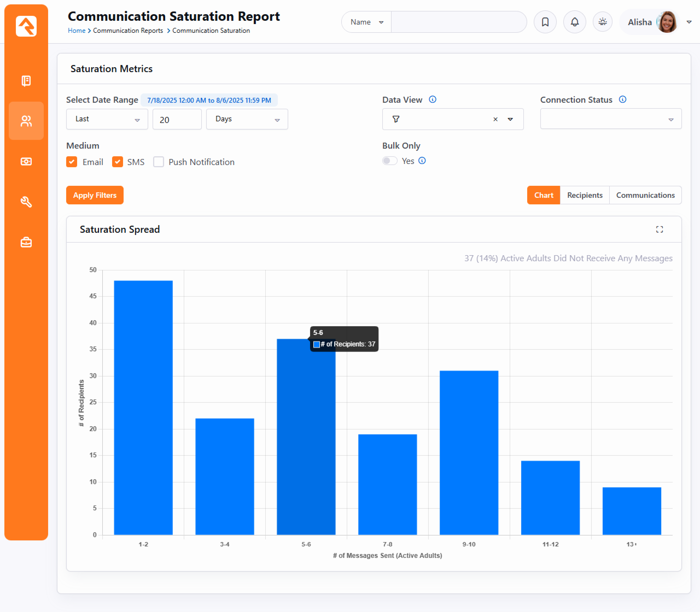
Task: Click the wrench tools sidebar icon
Action: click(26, 202)
